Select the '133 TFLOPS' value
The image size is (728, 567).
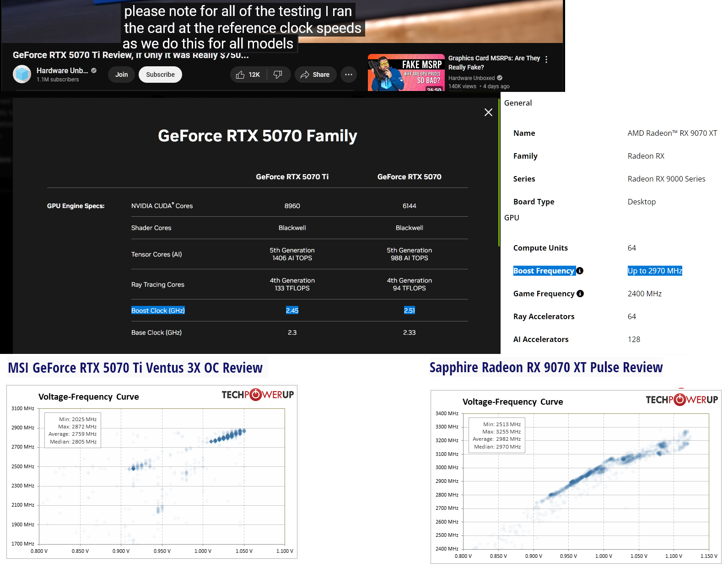[x=292, y=289]
